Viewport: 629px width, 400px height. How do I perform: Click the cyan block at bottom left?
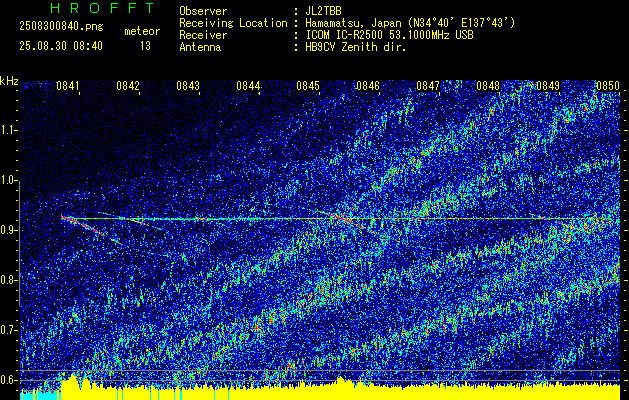(40, 395)
